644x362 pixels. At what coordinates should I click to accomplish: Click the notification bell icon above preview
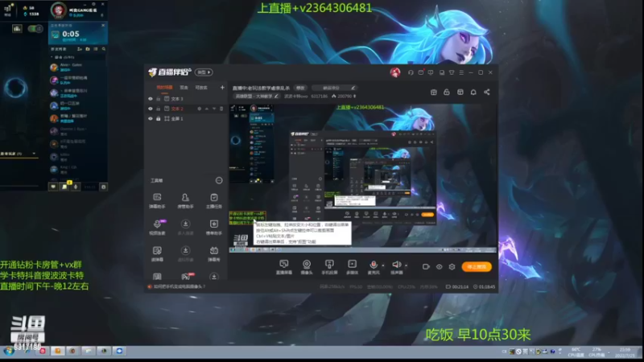473,92
